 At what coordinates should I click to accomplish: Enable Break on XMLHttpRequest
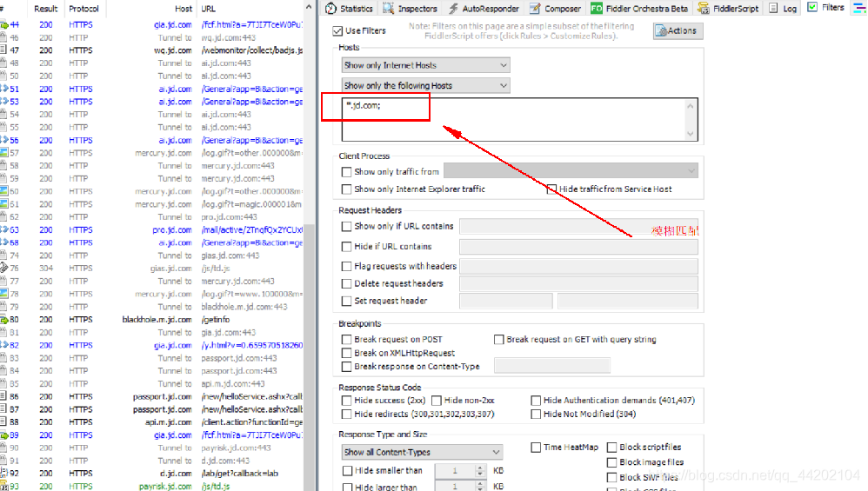pos(346,353)
